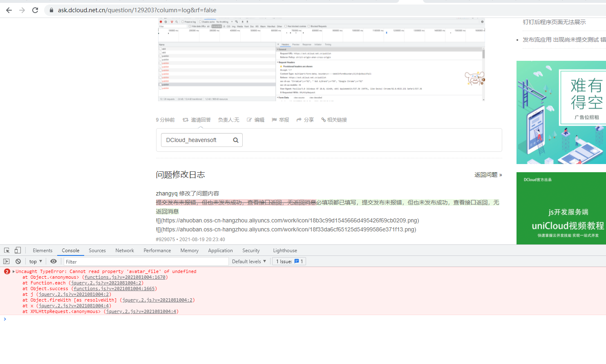Show the console sidebar
Image resolution: width=606 pixels, height=364 pixels.
click(7, 262)
